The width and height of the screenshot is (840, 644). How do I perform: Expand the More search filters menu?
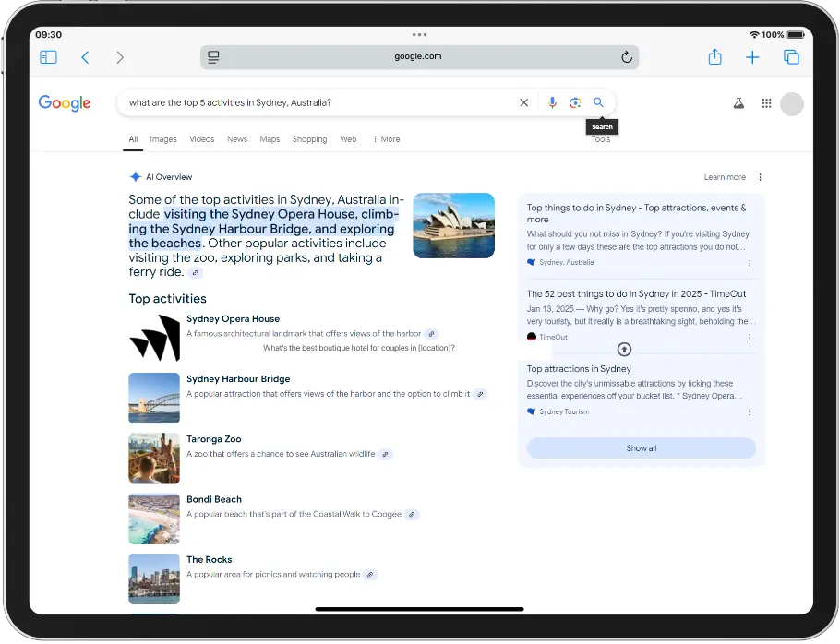click(386, 139)
